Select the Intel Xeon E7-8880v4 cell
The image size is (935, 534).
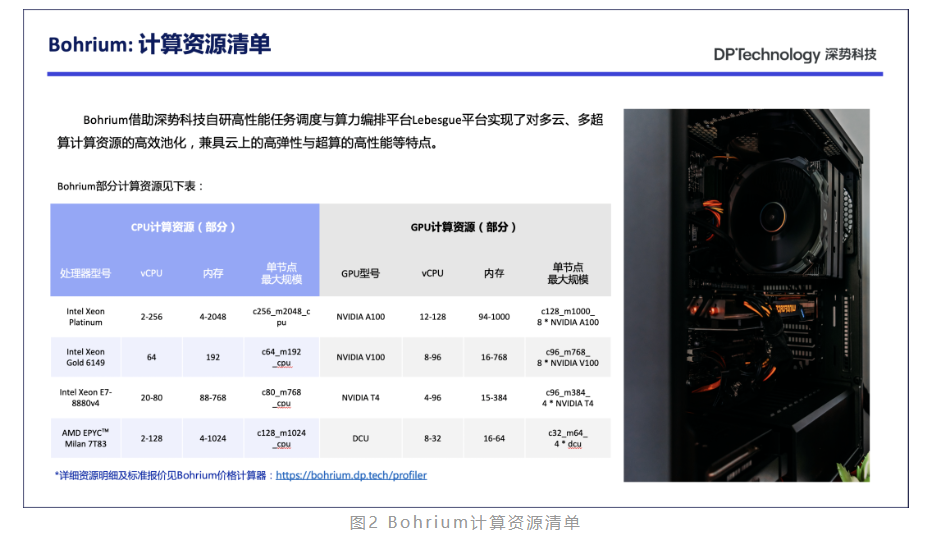(86, 397)
